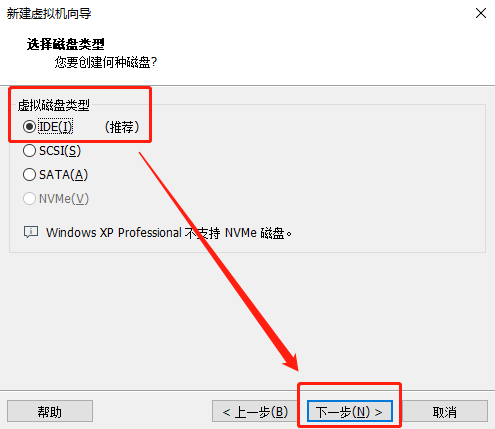Click the info icon beside the Windows XP note
This screenshot has height=429, width=495.
coord(31,232)
